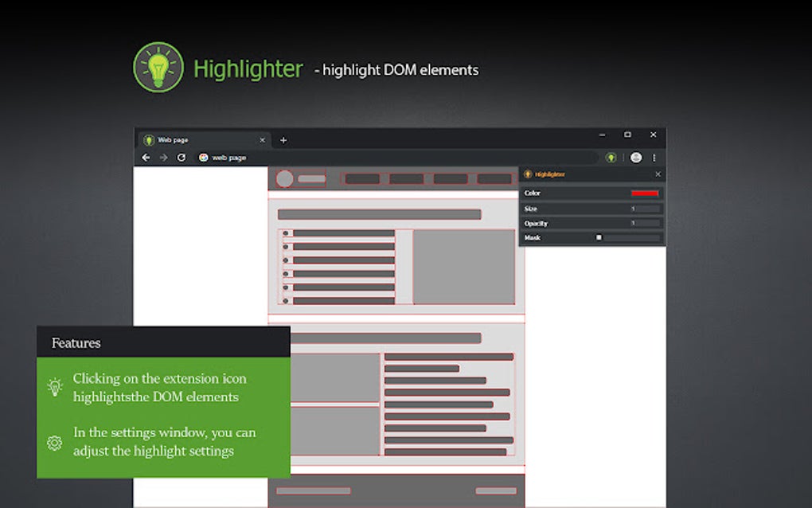Image resolution: width=812 pixels, height=508 pixels.
Task: Click the web page favicon in the address bar
Action: 203,158
